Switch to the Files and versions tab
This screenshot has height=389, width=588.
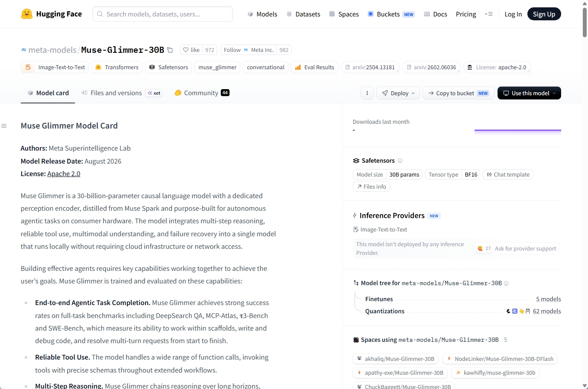[x=121, y=93]
